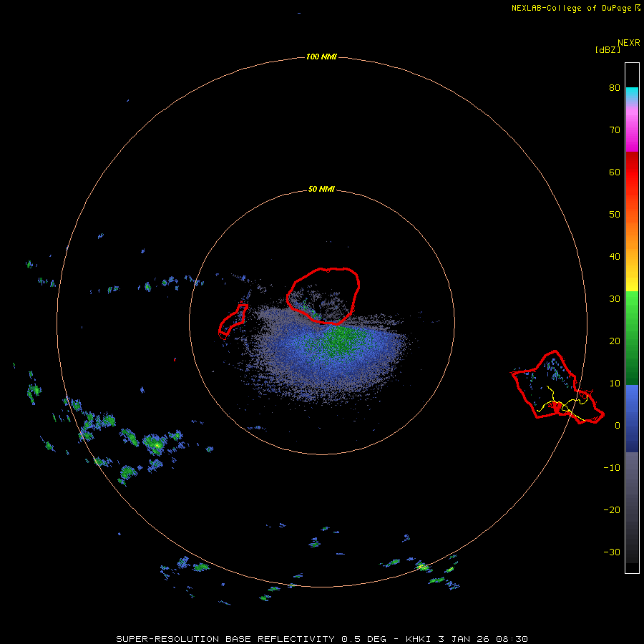The image size is (644, 644).
Task: Click the 50 NMI range ring label
Action: coord(321,190)
